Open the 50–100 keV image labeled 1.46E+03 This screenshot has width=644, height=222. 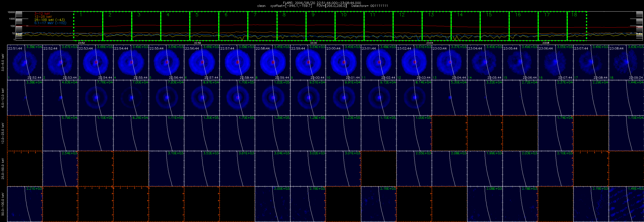(626, 204)
